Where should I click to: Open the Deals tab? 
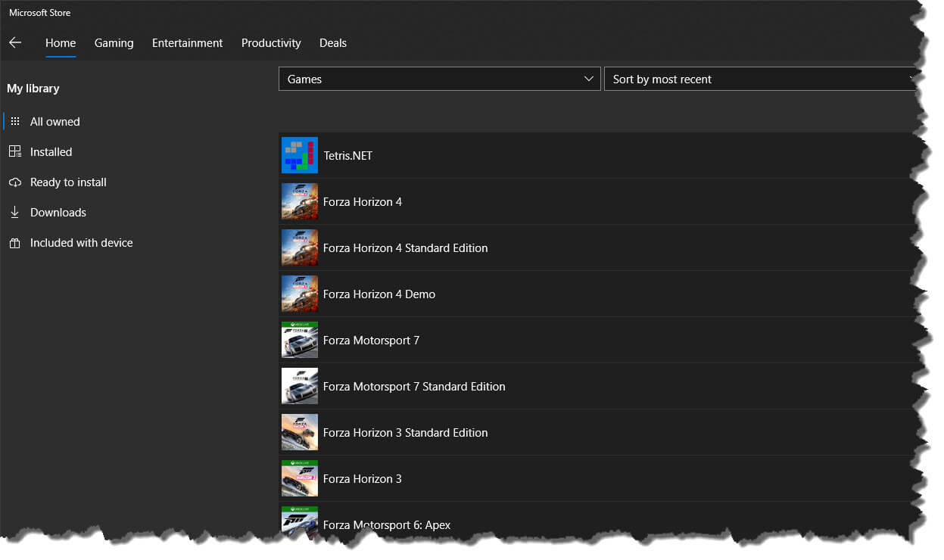(x=333, y=43)
